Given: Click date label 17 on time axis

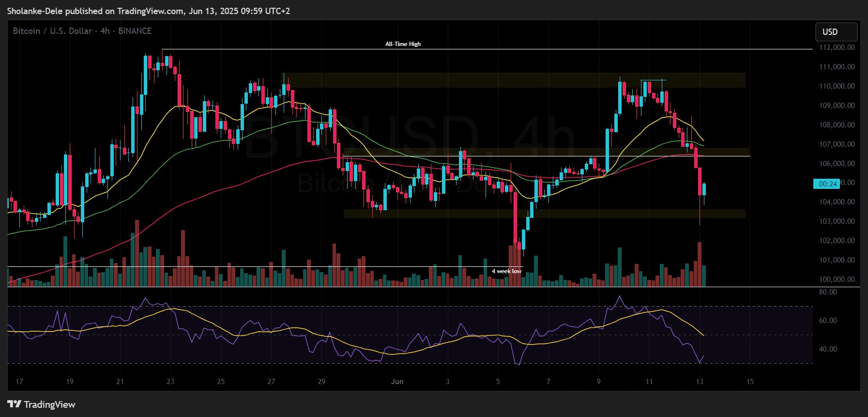Looking at the screenshot, I should pyautogui.click(x=19, y=382).
